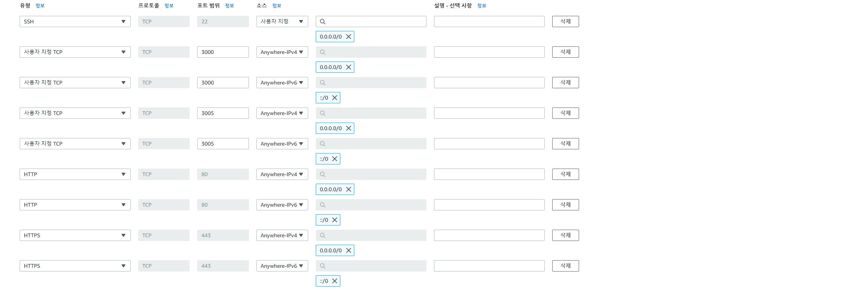Click the search icon in SSH source field

[323, 21]
